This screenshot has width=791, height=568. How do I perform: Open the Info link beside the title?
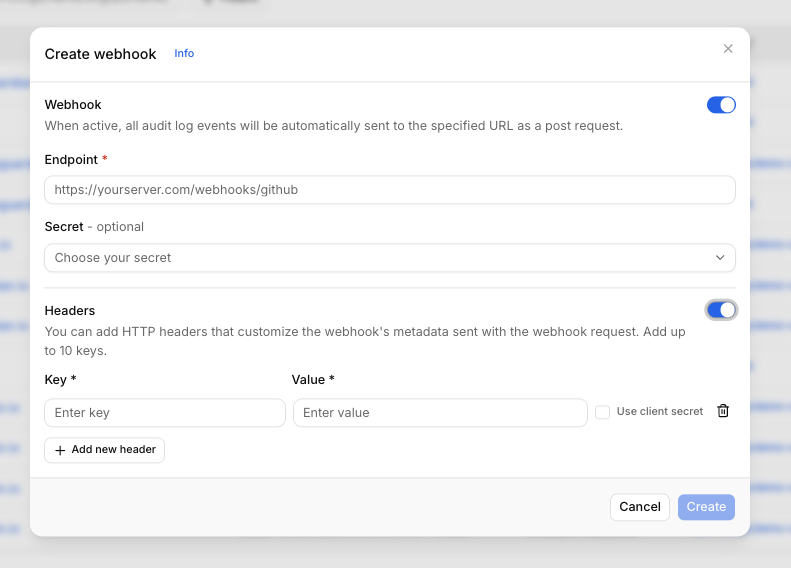pyautogui.click(x=184, y=53)
